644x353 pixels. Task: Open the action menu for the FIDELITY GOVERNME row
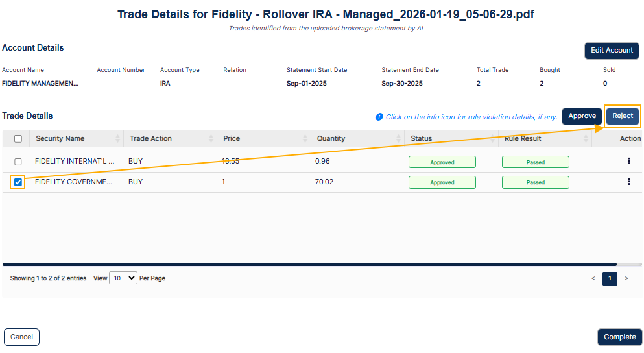click(629, 182)
